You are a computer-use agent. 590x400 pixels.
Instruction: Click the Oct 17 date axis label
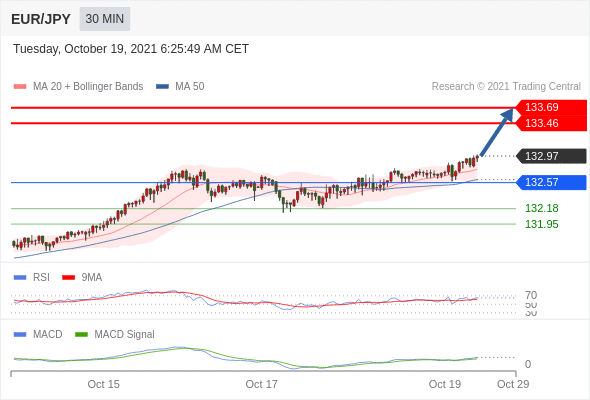pyautogui.click(x=262, y=384)
